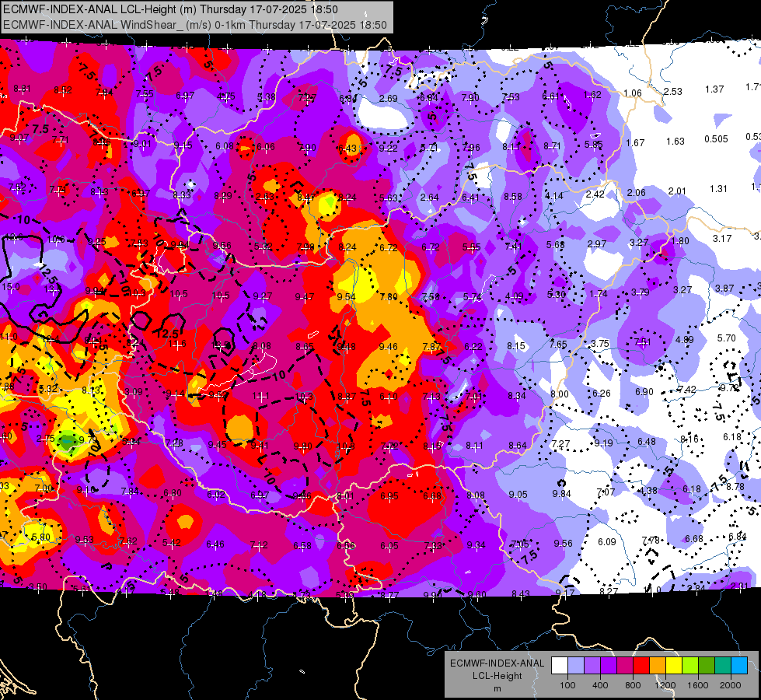Click the wind shear value '2.97'
761x700 pixels.
pos(596,243)
